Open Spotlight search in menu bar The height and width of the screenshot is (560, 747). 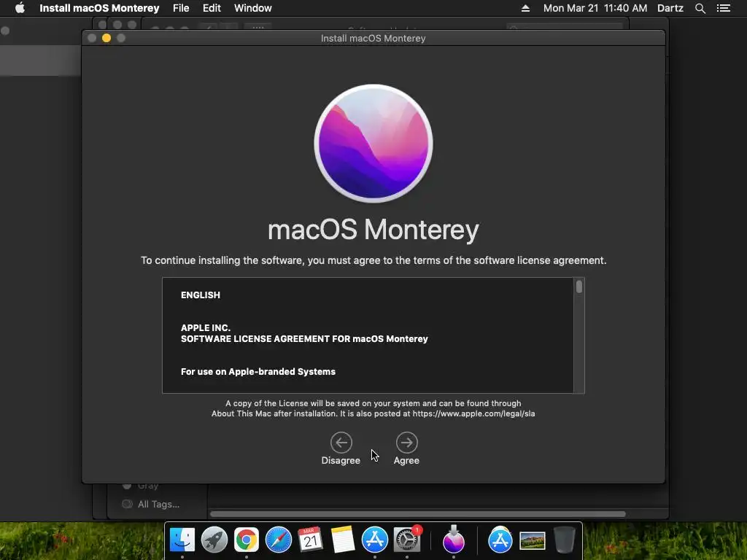pos(700,8)
